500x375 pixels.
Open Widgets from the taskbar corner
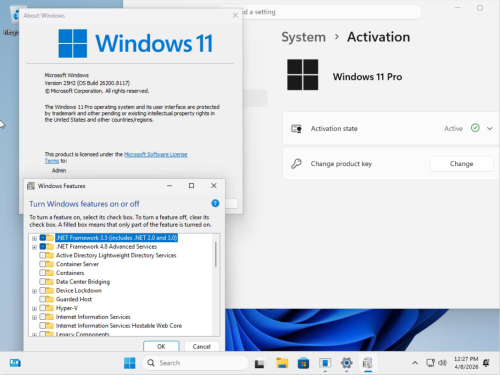(x=15, y=363)
